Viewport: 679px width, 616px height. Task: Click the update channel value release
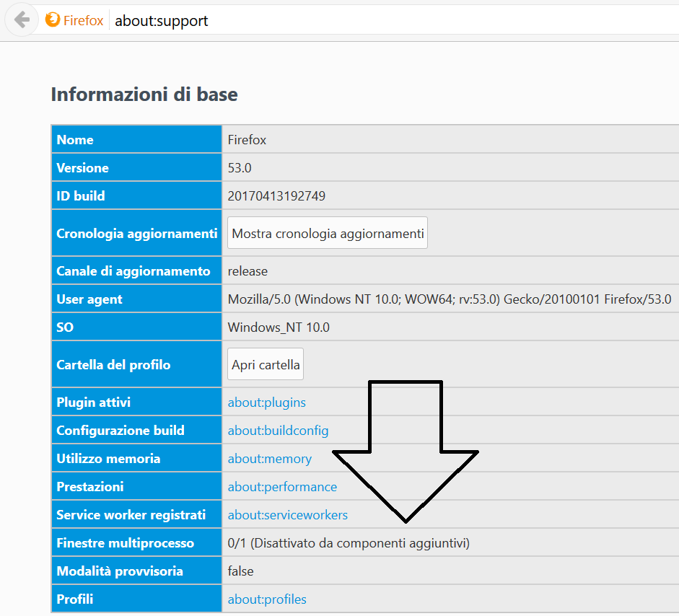click(x=247, y=271)
